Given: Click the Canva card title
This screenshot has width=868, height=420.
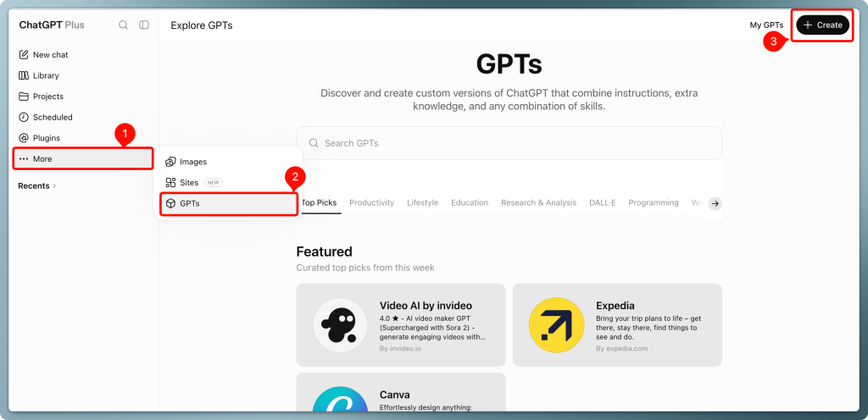Looking at the screenshot, I should tap(395, 395).
